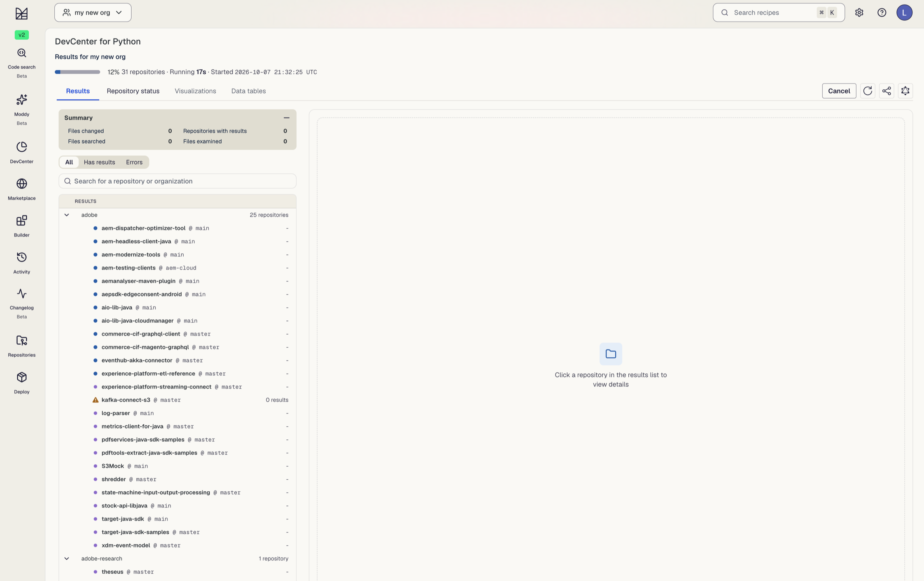This screenshot has height=581, width=924.
Task: Click the refresh results icon
Action: (x=867, y=91)
